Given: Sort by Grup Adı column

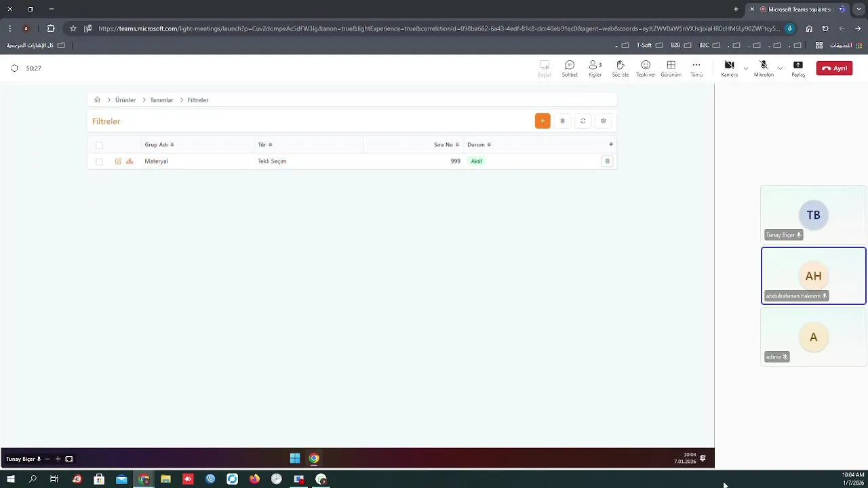Looking at the screenshot, I should coord(159,145).
